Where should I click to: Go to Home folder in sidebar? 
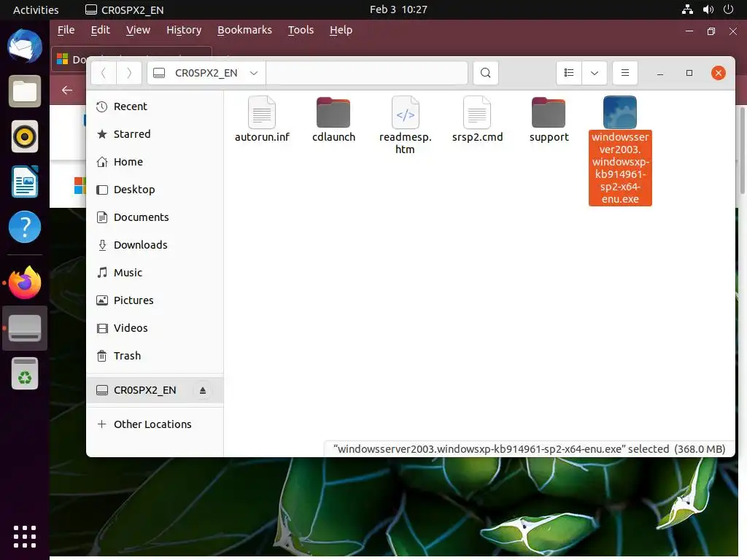[x=155, y=161]
